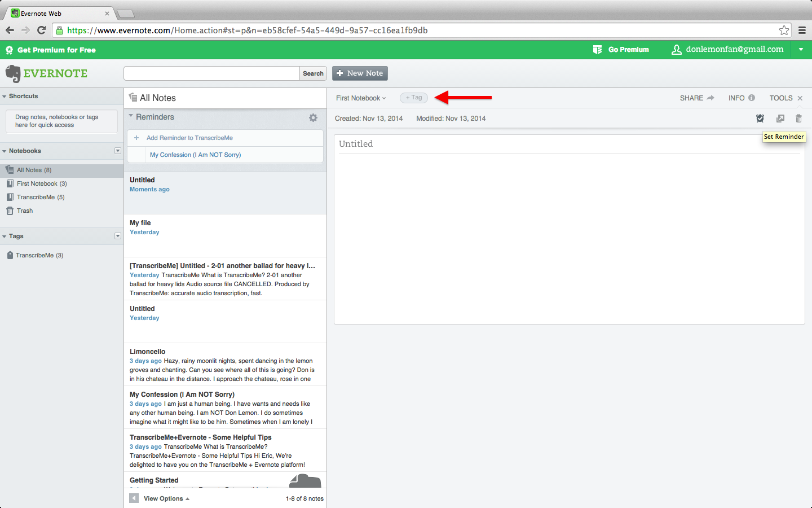
Task: Click the TranscribeMe tag icon
Action: (10, 255)
